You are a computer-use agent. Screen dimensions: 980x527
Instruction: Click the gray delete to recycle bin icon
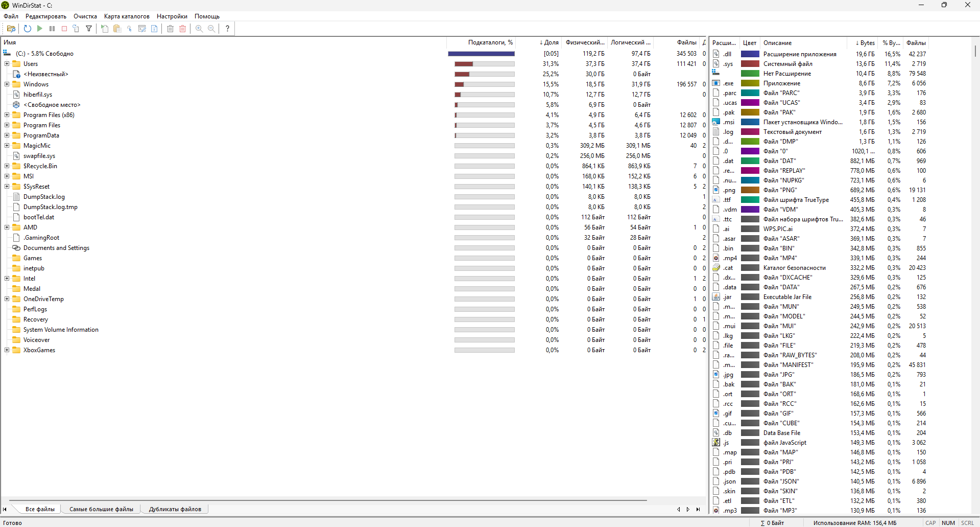tap(171, 29)
